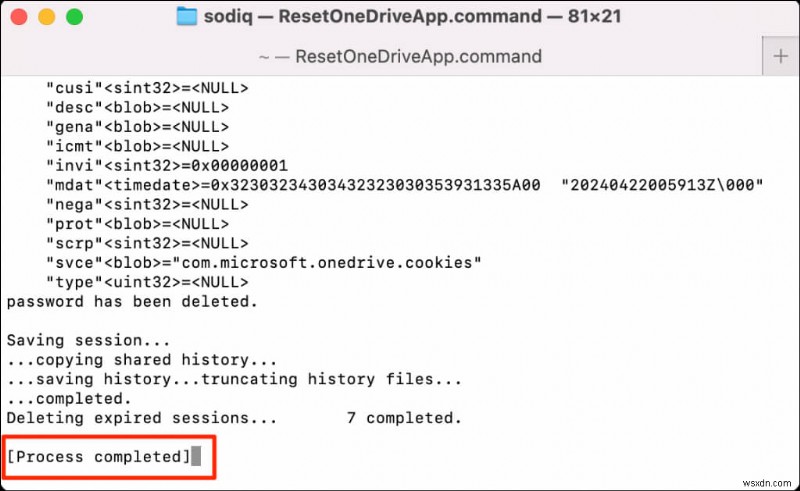Viewport: 800px width, 491px height.
Task: Click the "type"<uint32>=<NULL> line
Action: (x=147, y=282)
